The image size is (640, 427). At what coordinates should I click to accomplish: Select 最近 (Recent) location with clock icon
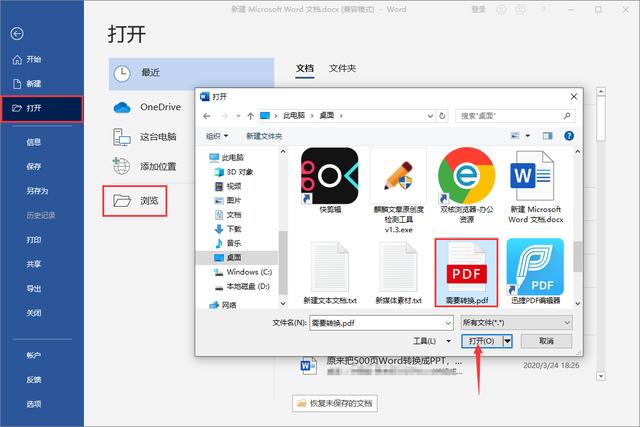(191, 73)
